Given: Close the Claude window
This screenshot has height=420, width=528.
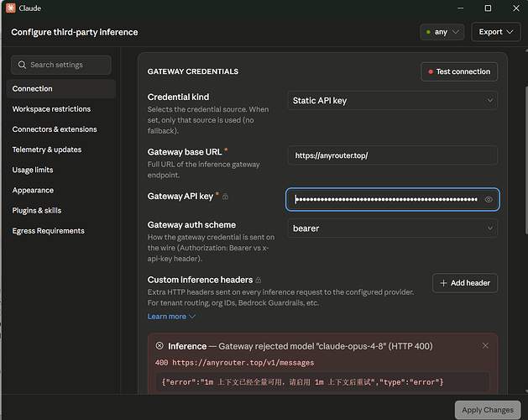Looking at the screenshot, I should point(516,8).
